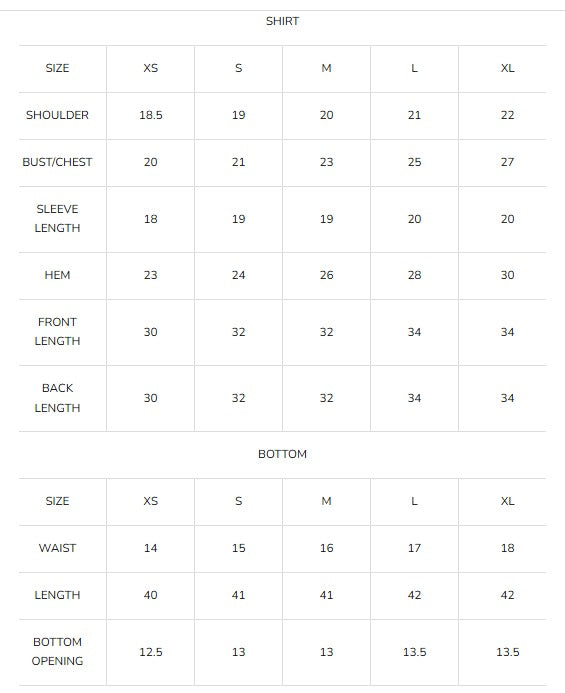Click the 18 sleeve length value for XS
The width and height of the screenshot is (565, 693).
(150, 219)
